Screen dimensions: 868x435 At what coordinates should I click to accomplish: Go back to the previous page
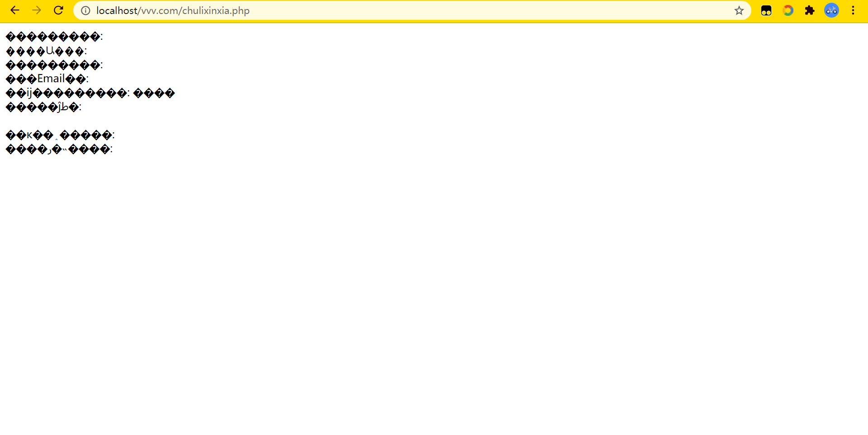tap(15, 10)
